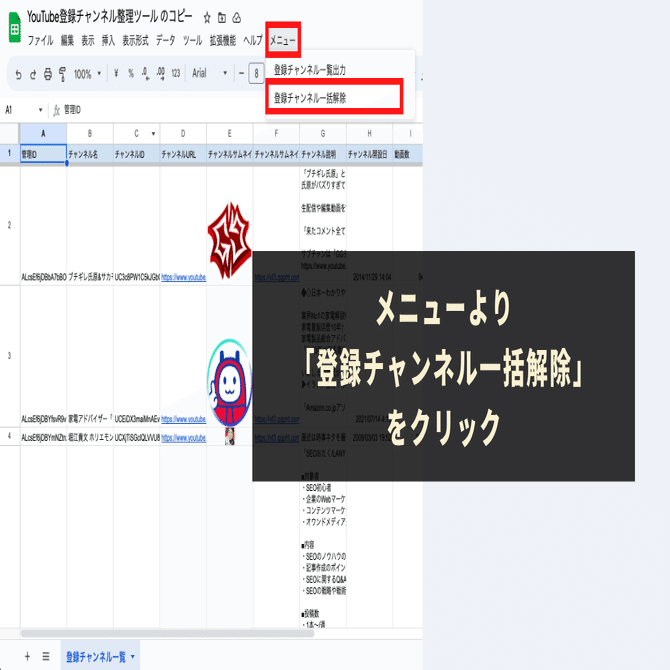Viewport: 670px width, 670px height.
Task: Open column C filter dropdown arrow
Action: tap(153, 134)
